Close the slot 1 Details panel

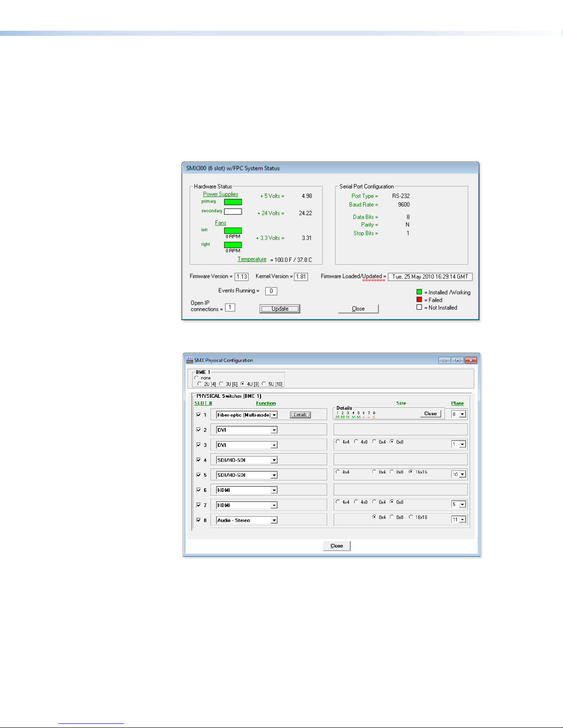point(431,413)
